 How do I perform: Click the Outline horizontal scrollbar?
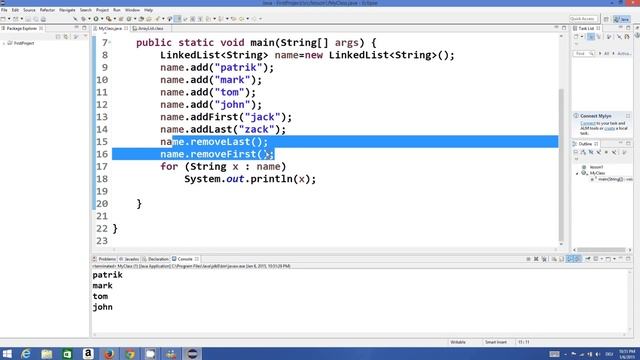pyautogui.click(x=601, y=249)
